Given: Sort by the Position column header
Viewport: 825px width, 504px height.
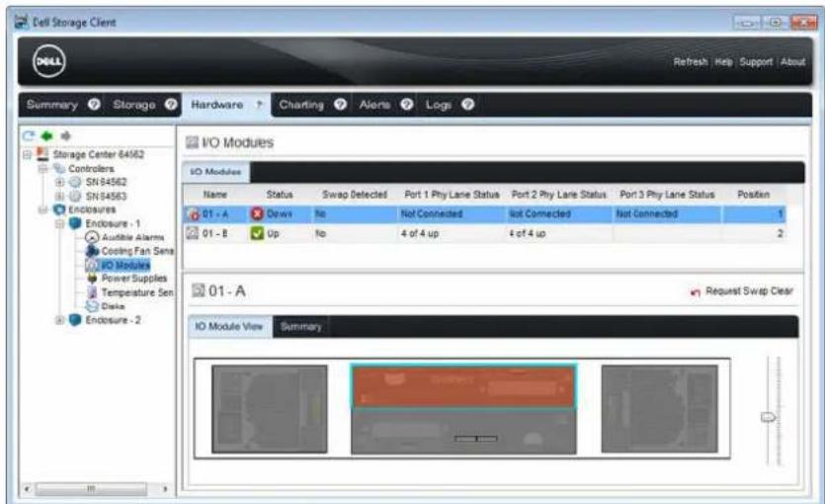Looking at the screenshot, I should pos(754,195).
